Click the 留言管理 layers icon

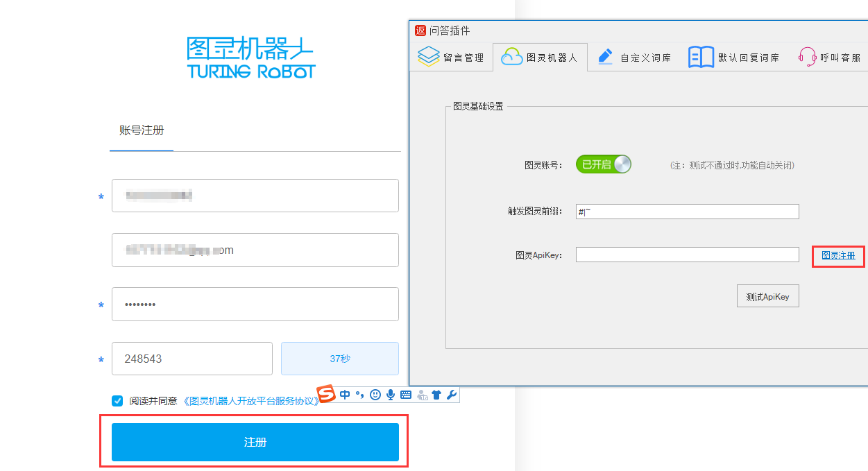(429, 57)
